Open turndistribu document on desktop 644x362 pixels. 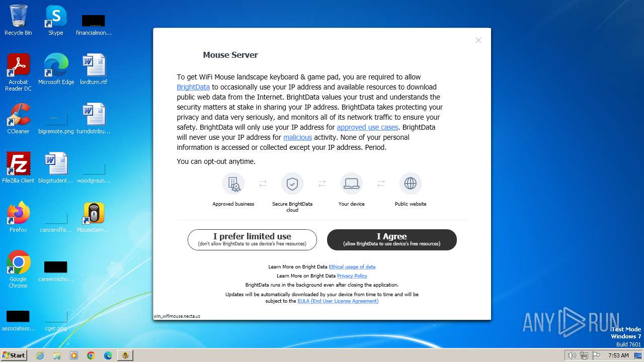(94, 119)
